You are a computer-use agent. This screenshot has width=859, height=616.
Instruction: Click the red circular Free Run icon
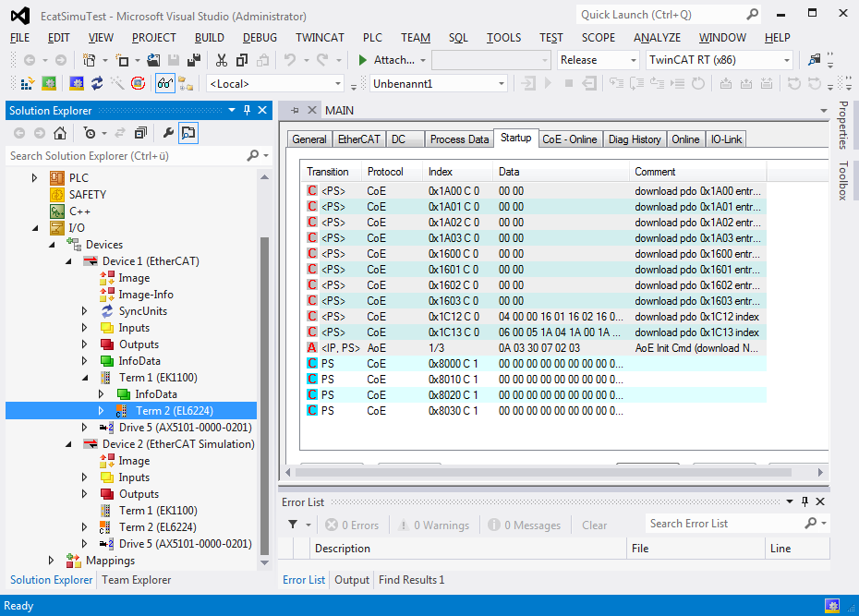click(x=138, y=84)
